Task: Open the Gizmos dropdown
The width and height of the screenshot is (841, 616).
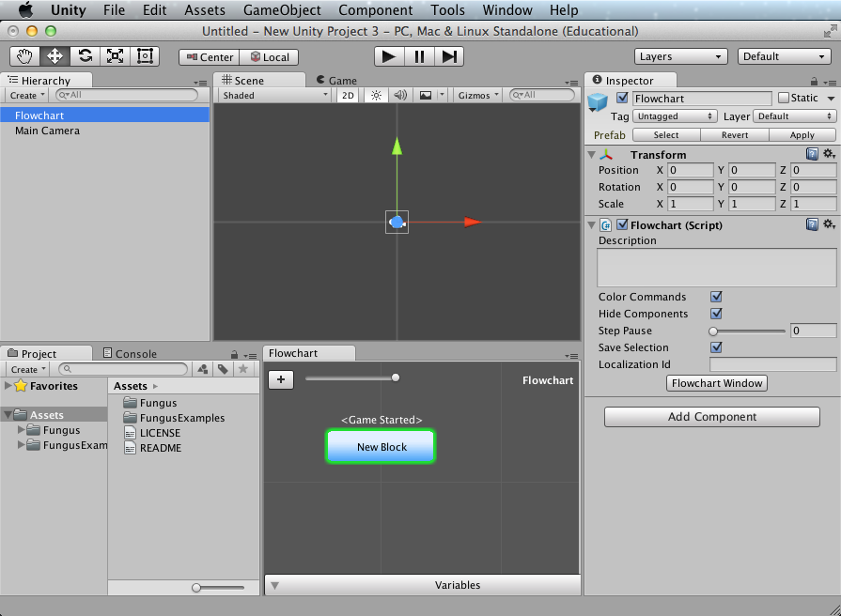Action: pos(478,96)
